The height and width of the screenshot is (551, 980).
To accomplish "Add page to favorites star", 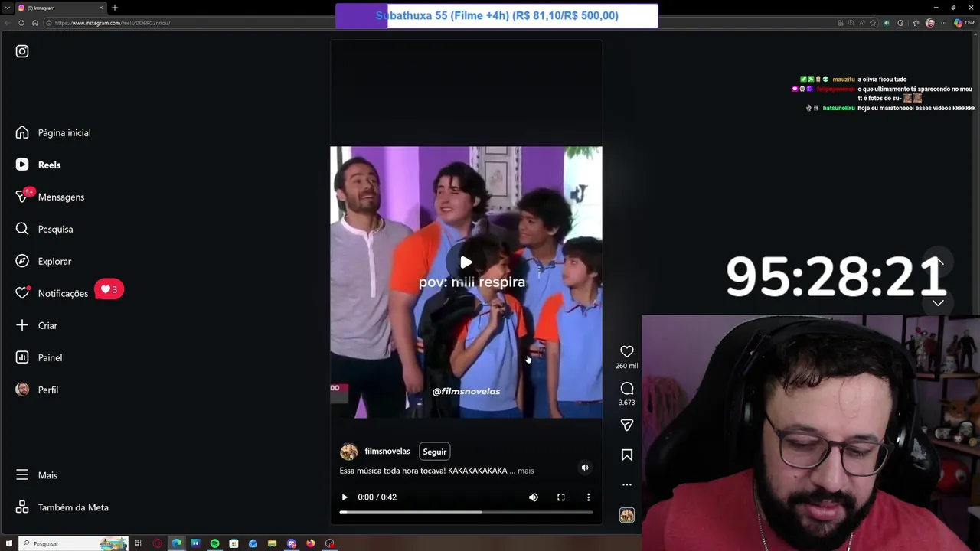I will click(x=873, y=23).
